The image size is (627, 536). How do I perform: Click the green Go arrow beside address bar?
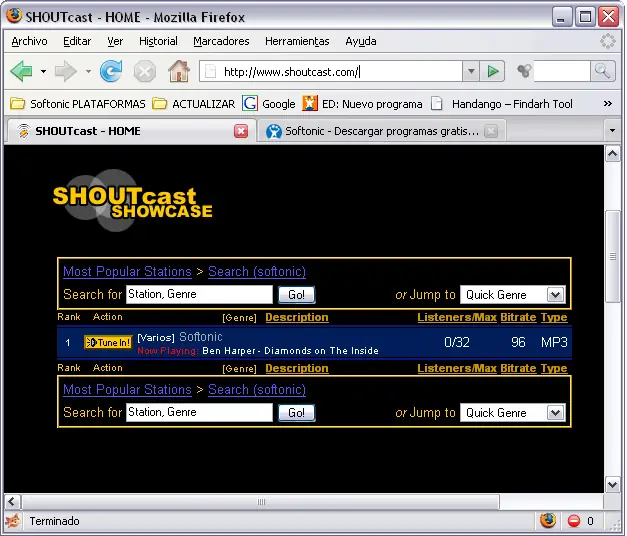click(492, 71)
